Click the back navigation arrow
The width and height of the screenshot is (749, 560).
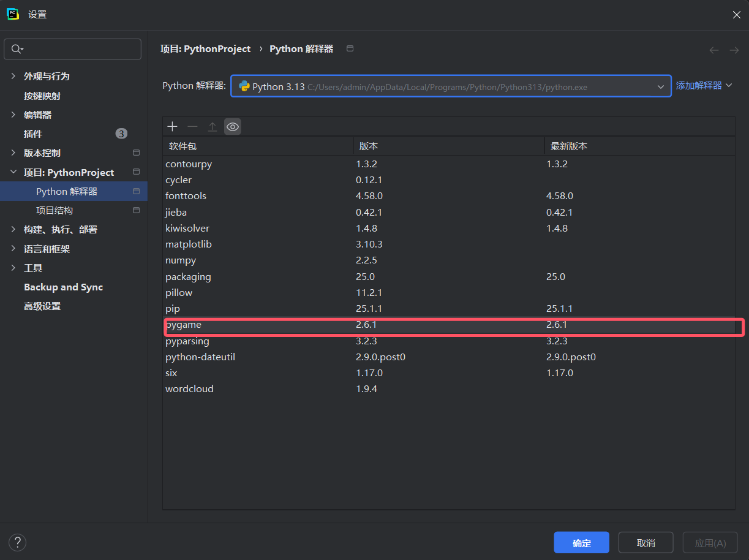coord(714,50)
